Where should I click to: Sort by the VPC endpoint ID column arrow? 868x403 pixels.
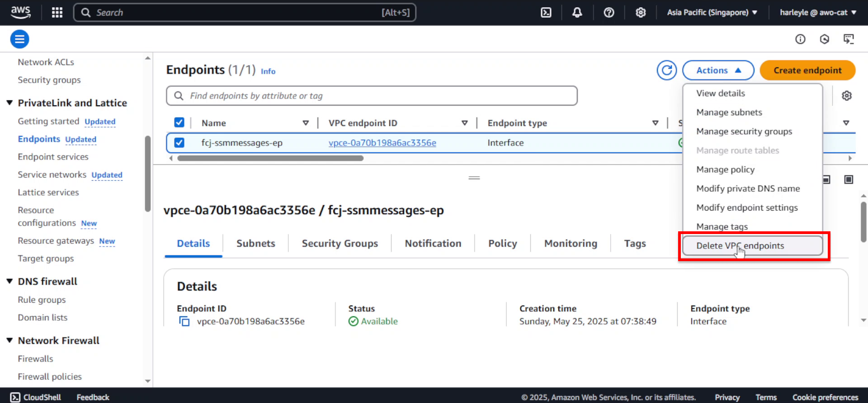click(x=464, y=123)
